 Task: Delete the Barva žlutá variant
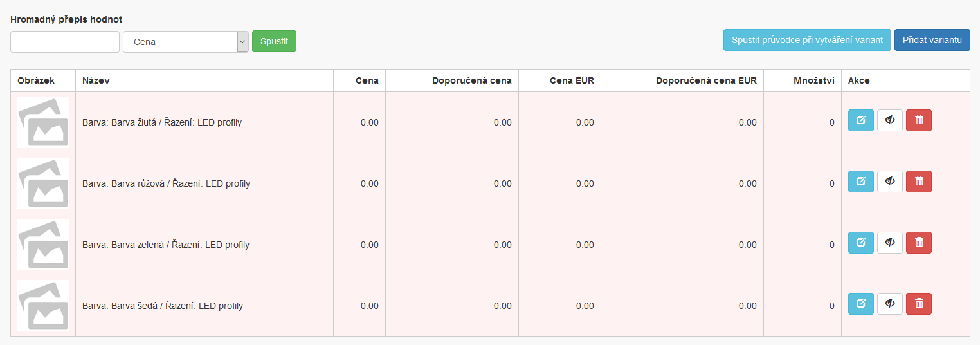pyautogui.click(x=918, y=120)
